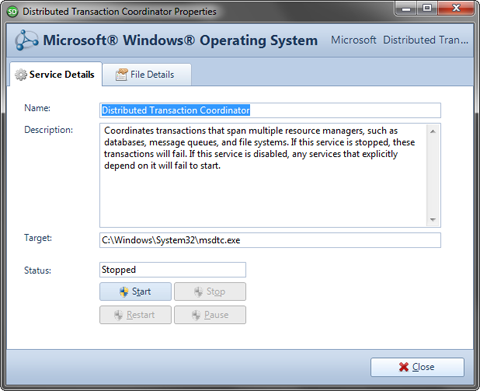Click the description scrollbar up arrow
The width and height of the screenshot is (480, 391).
tap(433, 131)
